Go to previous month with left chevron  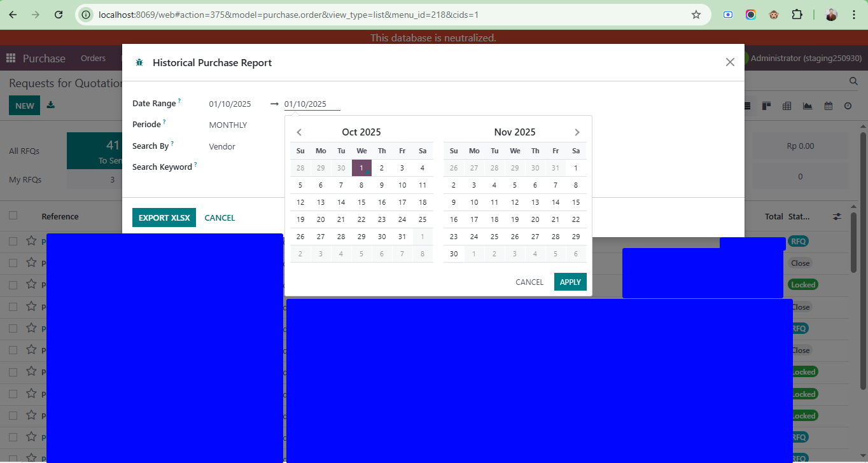click(x=299, y=132)
